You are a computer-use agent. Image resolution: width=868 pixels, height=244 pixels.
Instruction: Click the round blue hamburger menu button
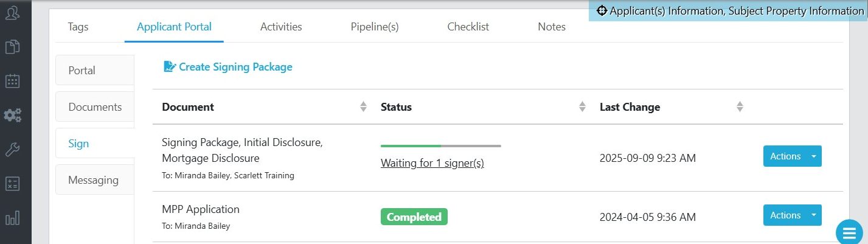[x=849, y=232]
